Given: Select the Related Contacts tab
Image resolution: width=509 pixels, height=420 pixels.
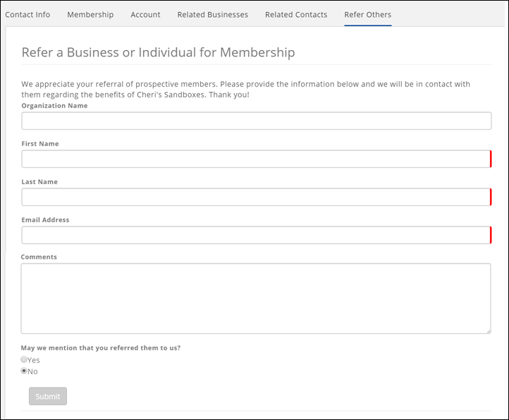Looking at the screenshot, I should point(296,15).
